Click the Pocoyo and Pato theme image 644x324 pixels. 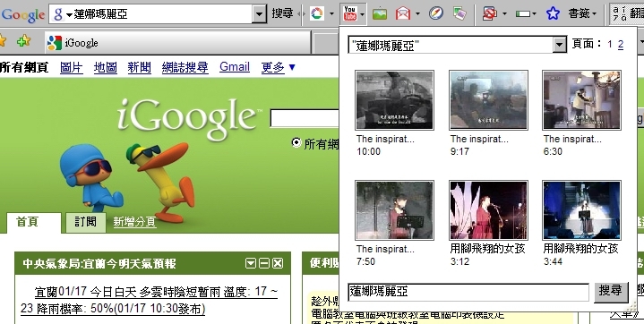point(127,183)
